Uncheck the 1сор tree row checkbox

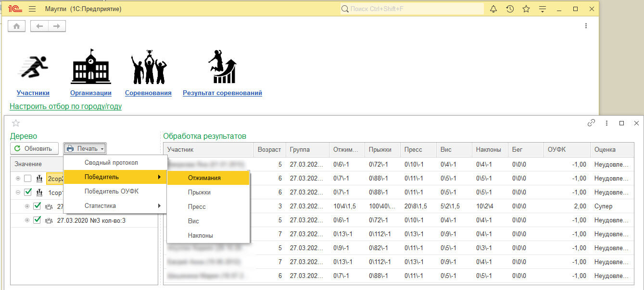point(28,193)
